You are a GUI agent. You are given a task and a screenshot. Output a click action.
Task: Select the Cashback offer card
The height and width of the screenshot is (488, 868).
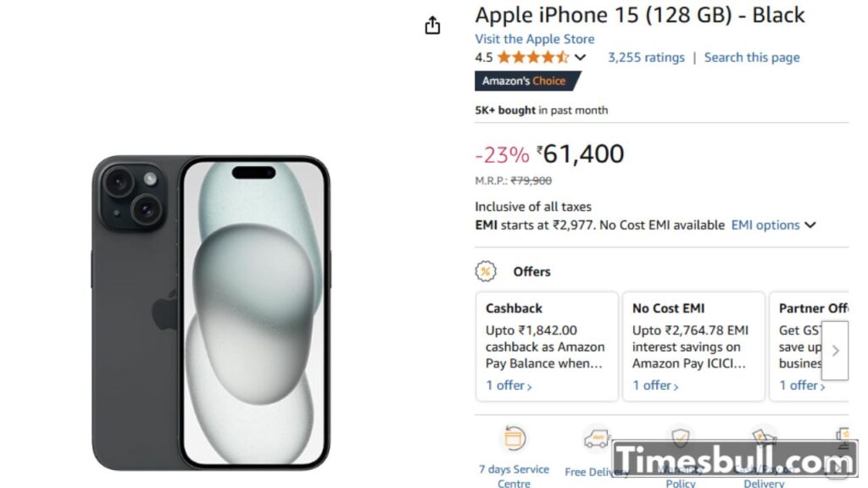[547, 339]
